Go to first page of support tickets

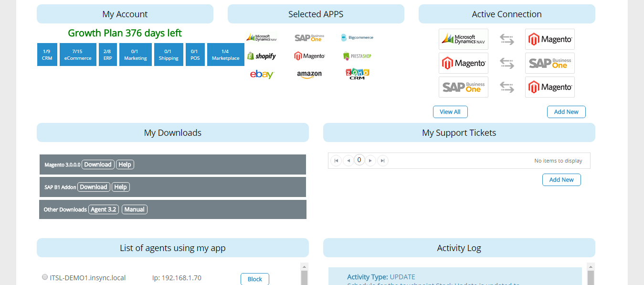click(x=337, y=161)
